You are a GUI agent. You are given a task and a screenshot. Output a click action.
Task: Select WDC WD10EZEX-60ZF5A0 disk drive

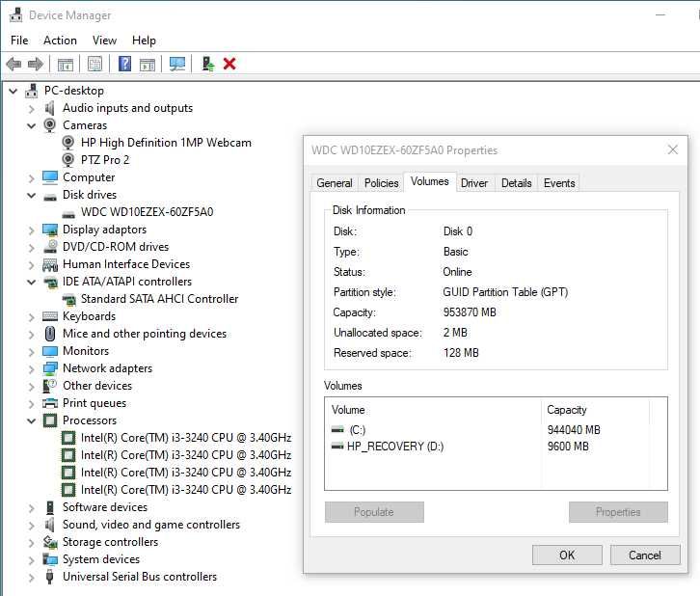147,212
